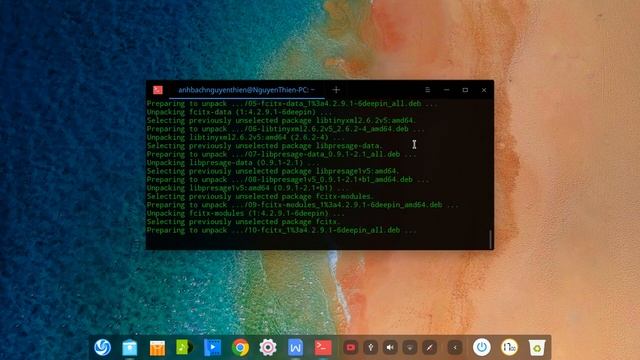This screenshot has width=640, height=360.
Task: Click the line containing '06-libtinyxml2.6.2v5_2.6.2-4_amd64.deb'
Action: click(286, 129)
